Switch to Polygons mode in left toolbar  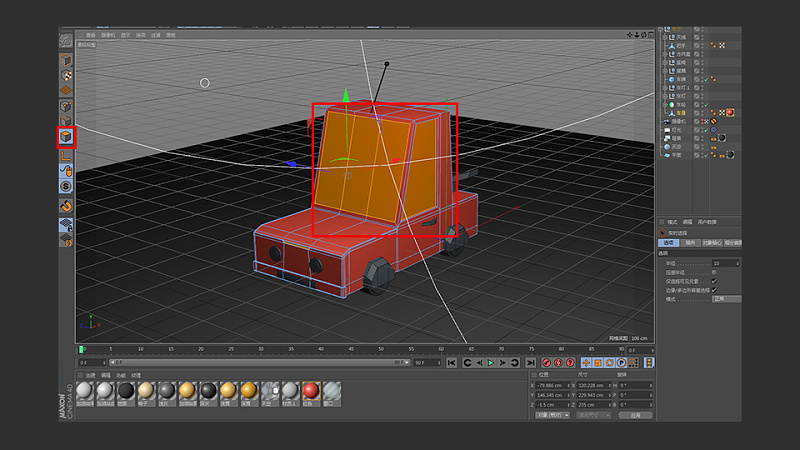click(x=66, y=137)
